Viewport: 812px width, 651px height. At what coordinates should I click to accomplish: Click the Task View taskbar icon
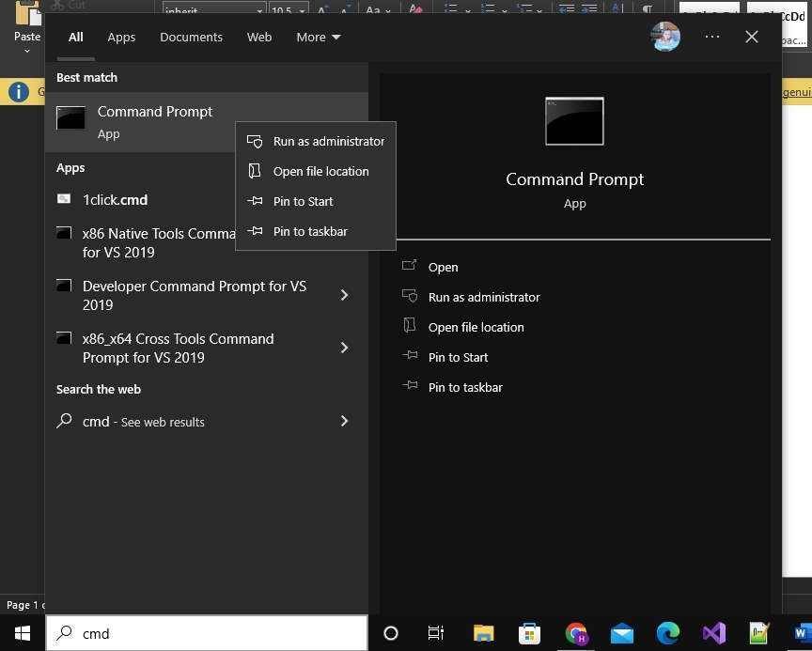pyautogui.click(x=436, y=633)
